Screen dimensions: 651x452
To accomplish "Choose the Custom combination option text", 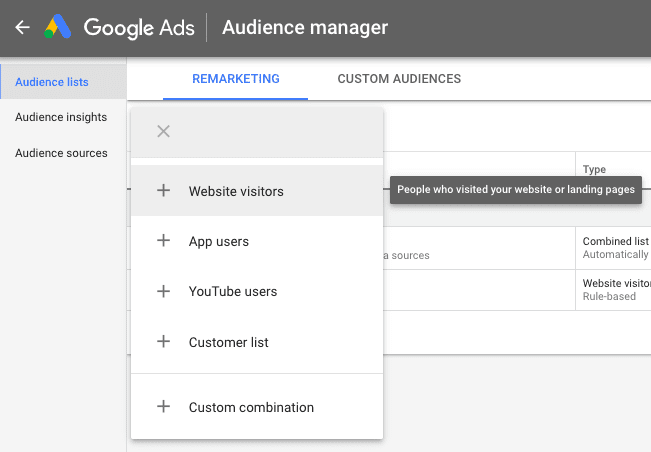I will (x=251, y=407).
